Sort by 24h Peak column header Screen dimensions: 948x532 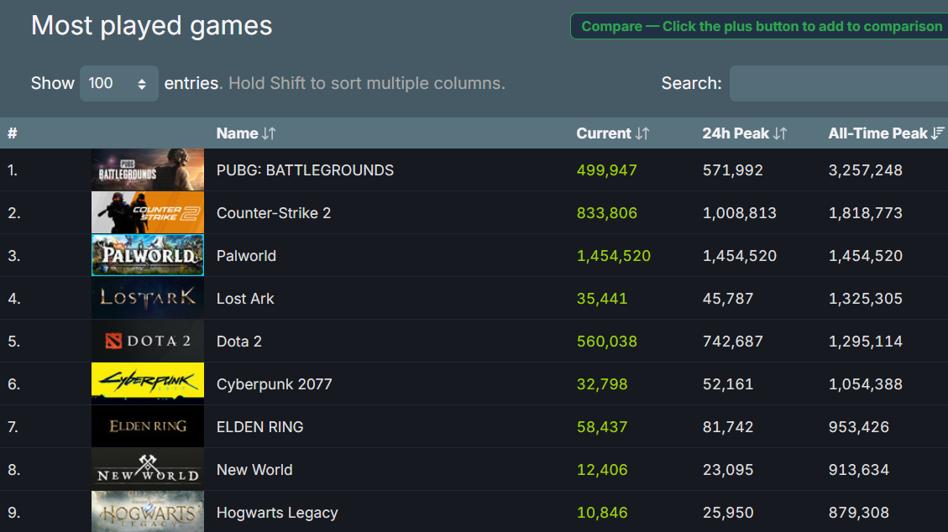click(x=744, y=134)
